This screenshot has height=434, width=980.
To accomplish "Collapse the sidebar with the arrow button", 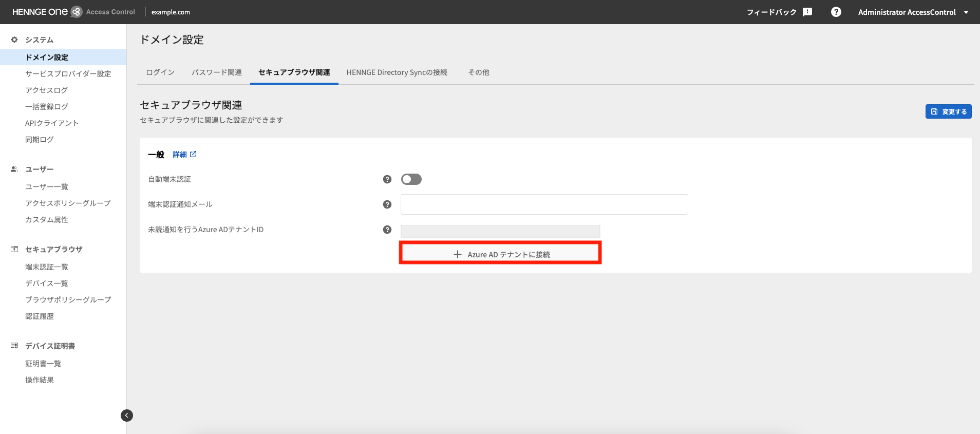I will 126,416.
